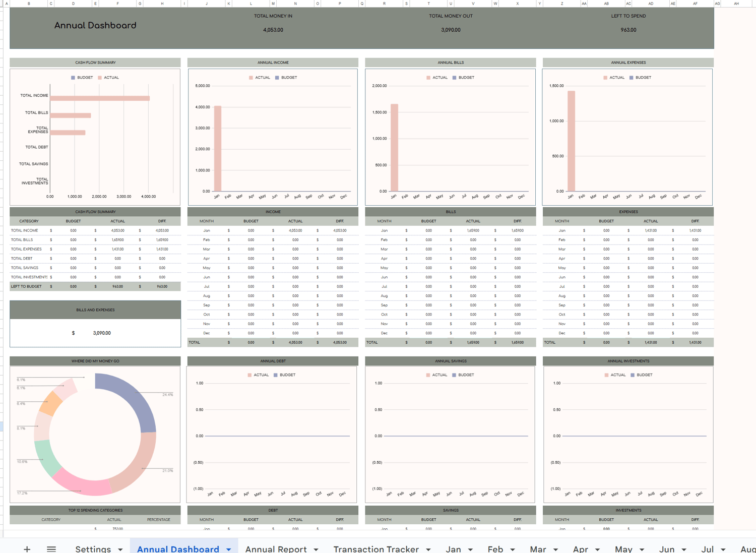The height and width of the screenshot is (553, 756).
Task: Open the May tab dropdown arrow
Action: tap(642, 549)
